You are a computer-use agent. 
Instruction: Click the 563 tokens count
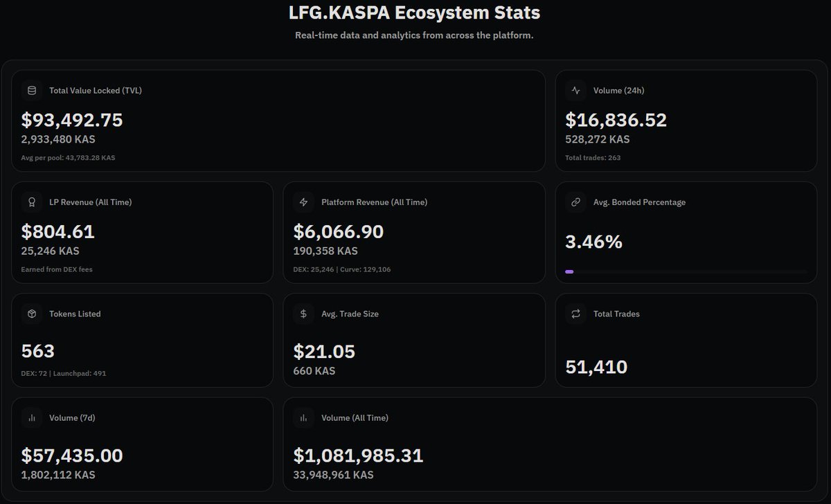[x=38, y=352]
